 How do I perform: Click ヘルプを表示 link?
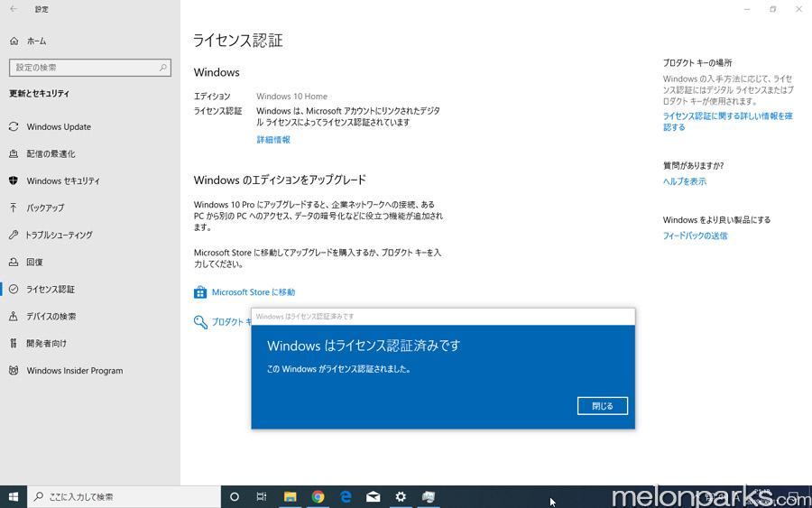click(685, 181)
